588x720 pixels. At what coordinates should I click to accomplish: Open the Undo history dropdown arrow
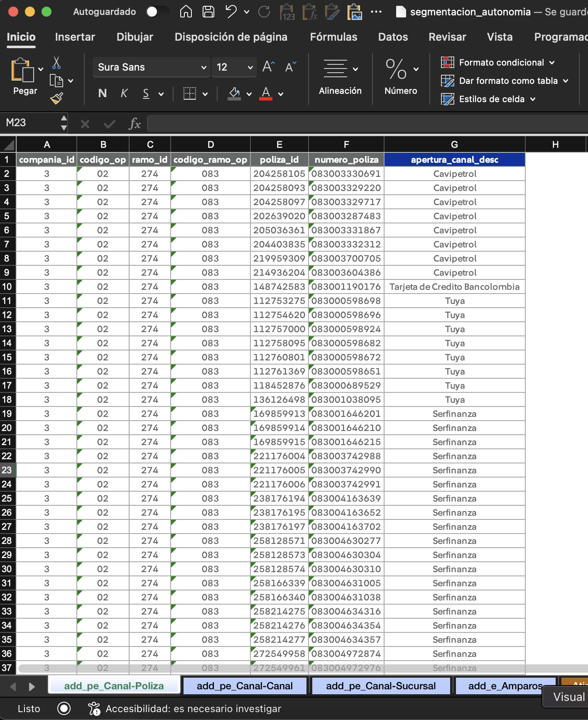tap(247, 12)
